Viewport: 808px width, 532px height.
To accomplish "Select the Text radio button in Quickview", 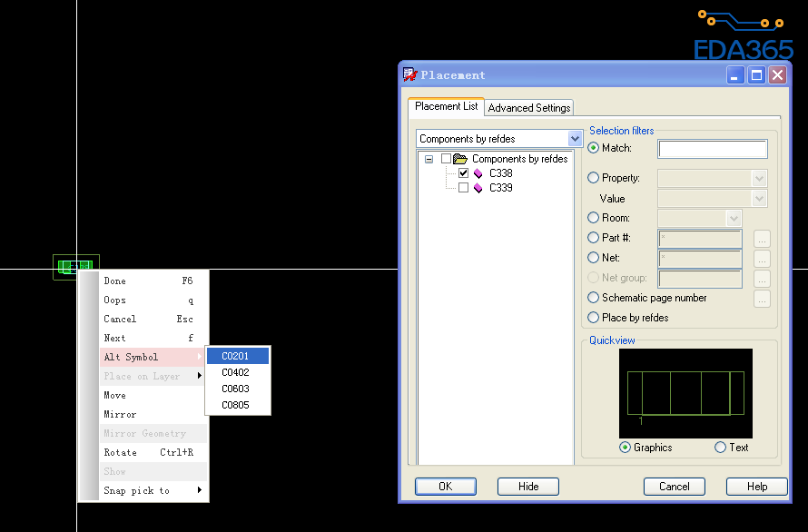I will [x=720, y=448].
